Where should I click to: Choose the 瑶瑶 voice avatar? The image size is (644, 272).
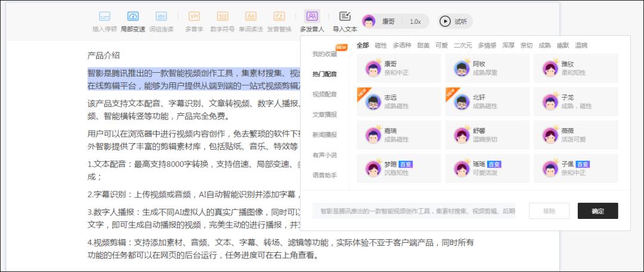(x=462, y=168)
